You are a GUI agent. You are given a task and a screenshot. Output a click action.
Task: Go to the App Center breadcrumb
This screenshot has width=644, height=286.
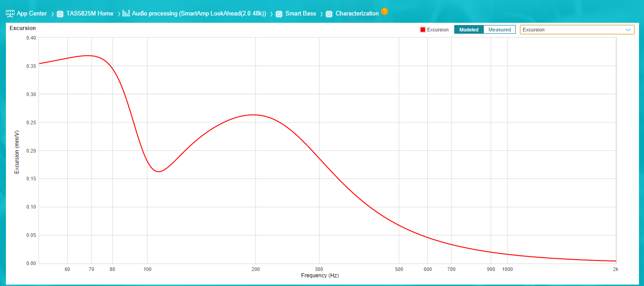[x=31, y=14]
